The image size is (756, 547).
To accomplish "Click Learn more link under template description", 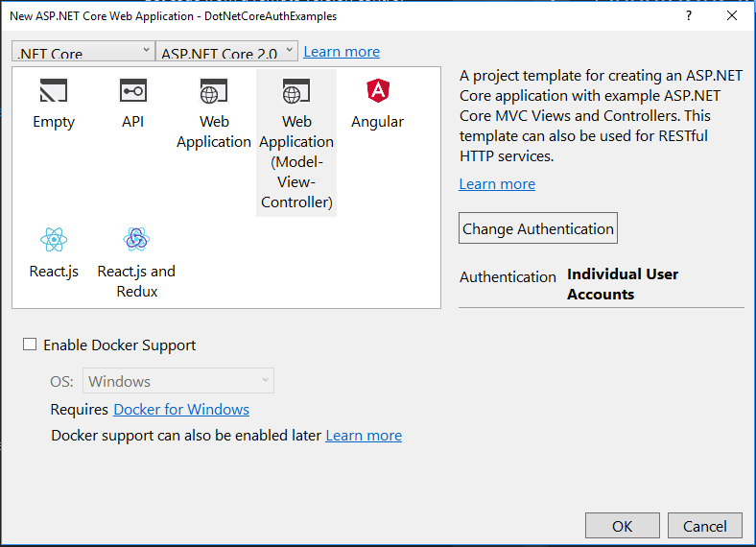I will (x=497, y=184).
